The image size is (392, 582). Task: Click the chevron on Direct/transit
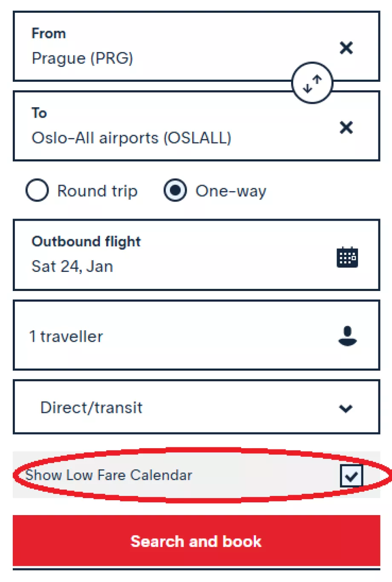pos(346,408)
